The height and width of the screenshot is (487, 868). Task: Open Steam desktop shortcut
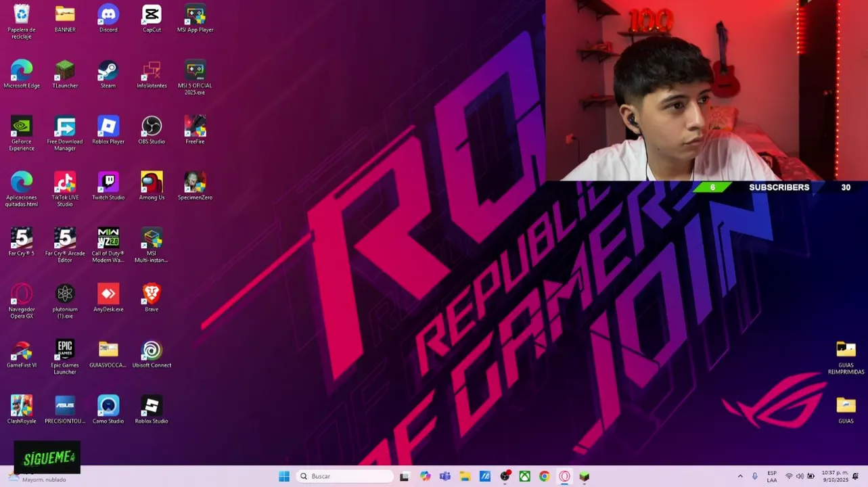108,74
